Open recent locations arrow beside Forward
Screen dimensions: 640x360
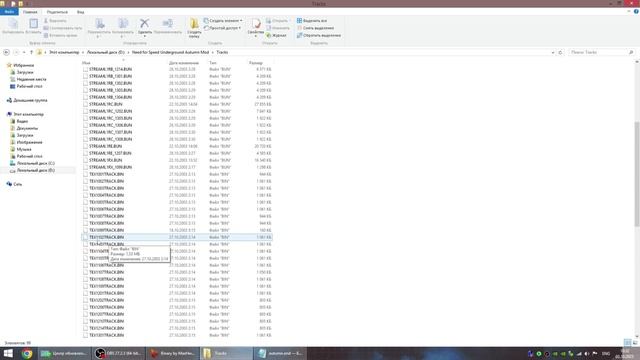[x=24, y=52]
